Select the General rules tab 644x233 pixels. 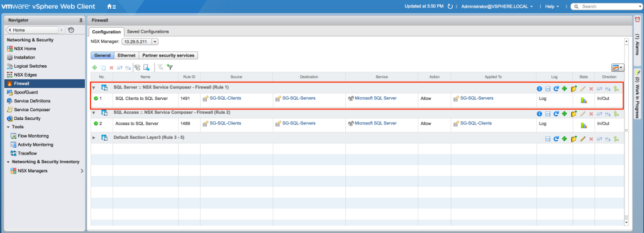103,55
